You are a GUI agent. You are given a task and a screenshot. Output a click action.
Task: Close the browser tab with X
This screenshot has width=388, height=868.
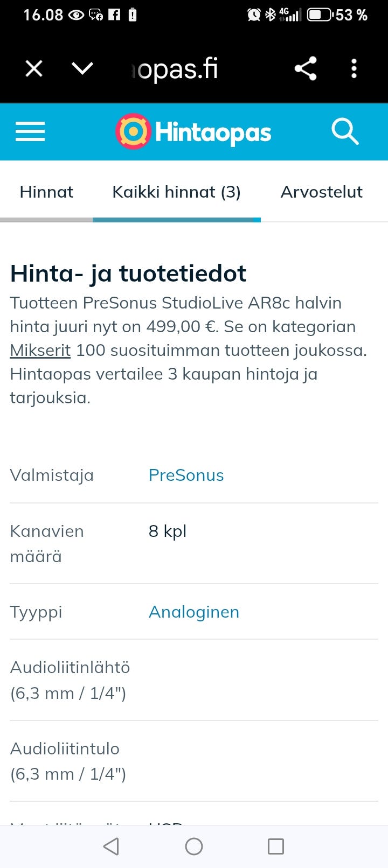click(34, 69)
